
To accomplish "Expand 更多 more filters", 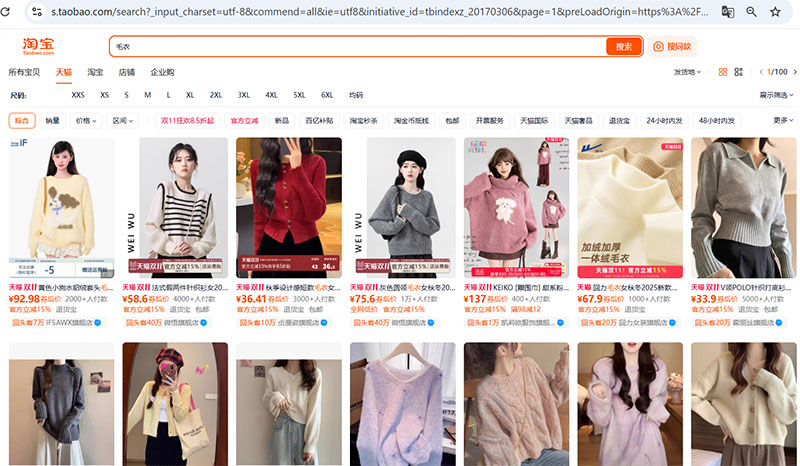I will [783, 121].
